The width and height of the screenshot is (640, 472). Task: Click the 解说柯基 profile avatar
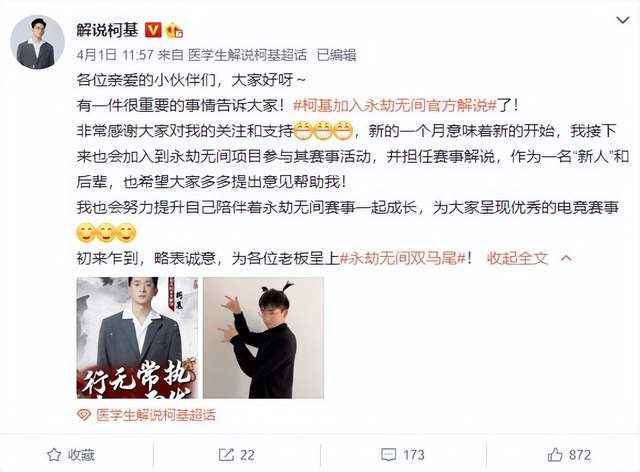coord(37,42)
